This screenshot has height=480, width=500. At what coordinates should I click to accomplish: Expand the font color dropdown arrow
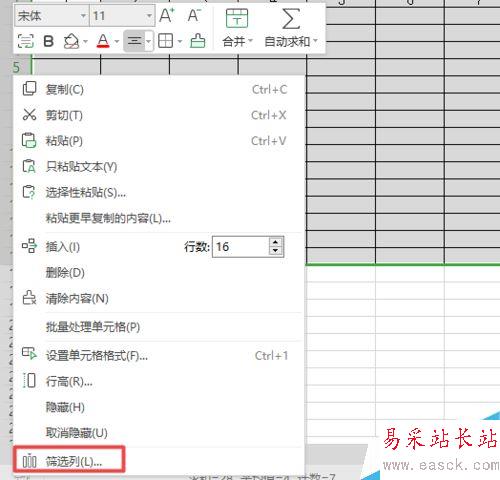tap(117, 41)
